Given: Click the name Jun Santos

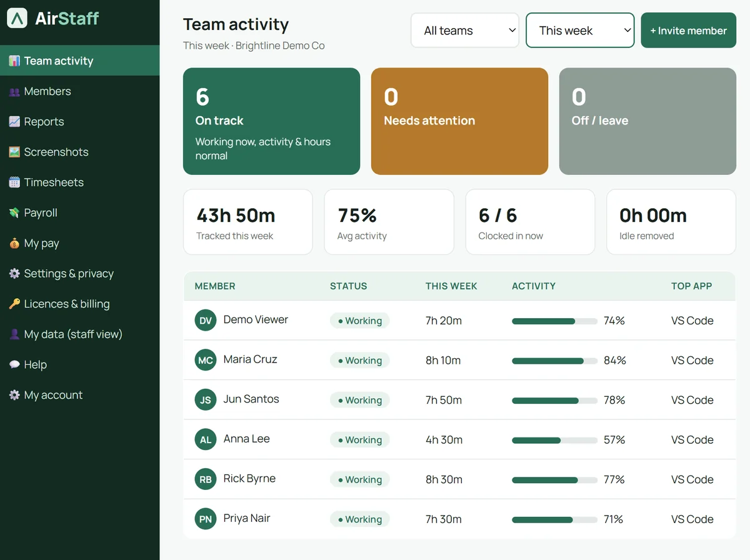Looking at the screenshot, I should pos(251,399).
